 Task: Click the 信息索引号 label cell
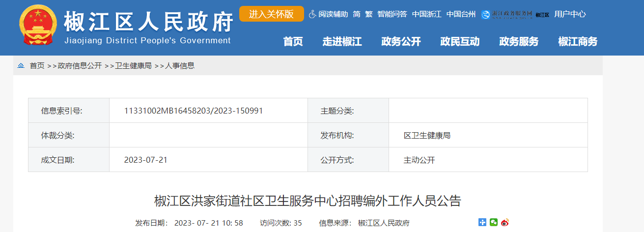69,111
